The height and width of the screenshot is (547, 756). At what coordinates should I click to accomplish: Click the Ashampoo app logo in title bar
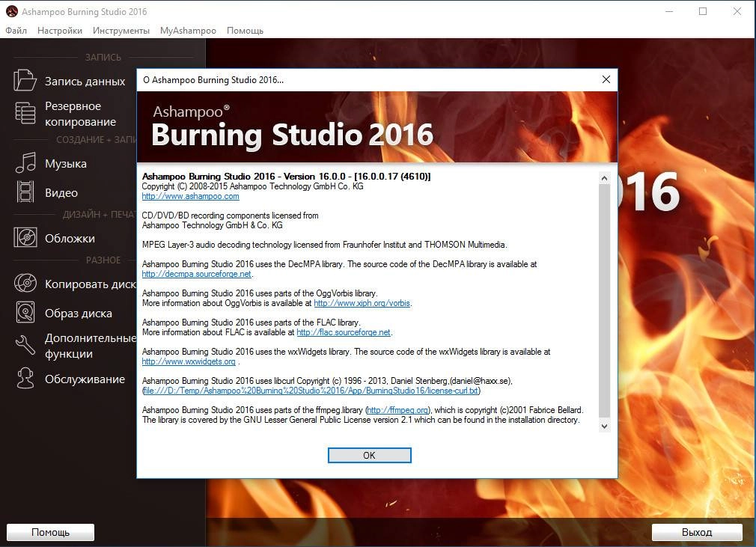coord(11,11)
